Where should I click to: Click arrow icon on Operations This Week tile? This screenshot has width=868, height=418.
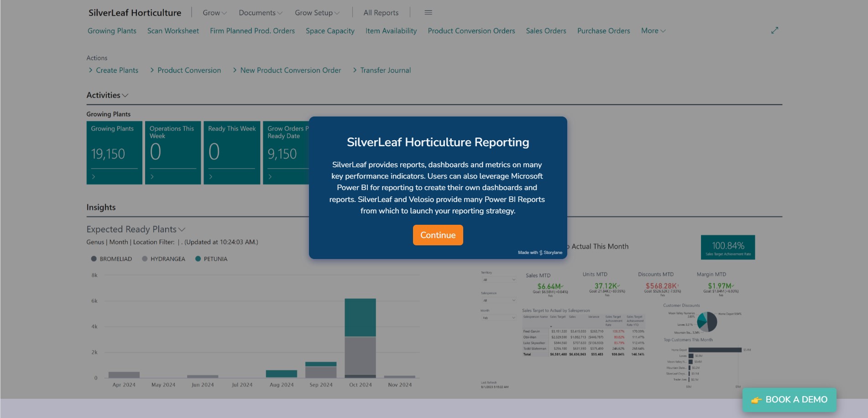152,176
